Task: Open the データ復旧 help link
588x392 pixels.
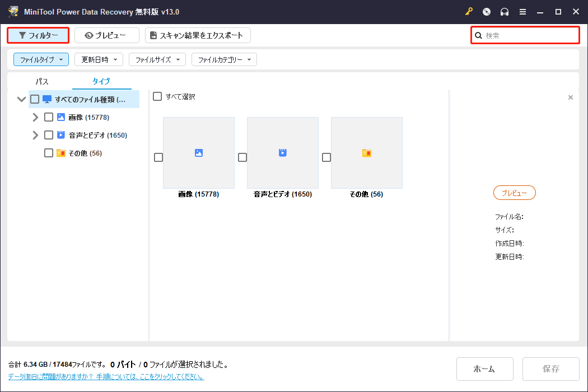Action: point(106,377)
